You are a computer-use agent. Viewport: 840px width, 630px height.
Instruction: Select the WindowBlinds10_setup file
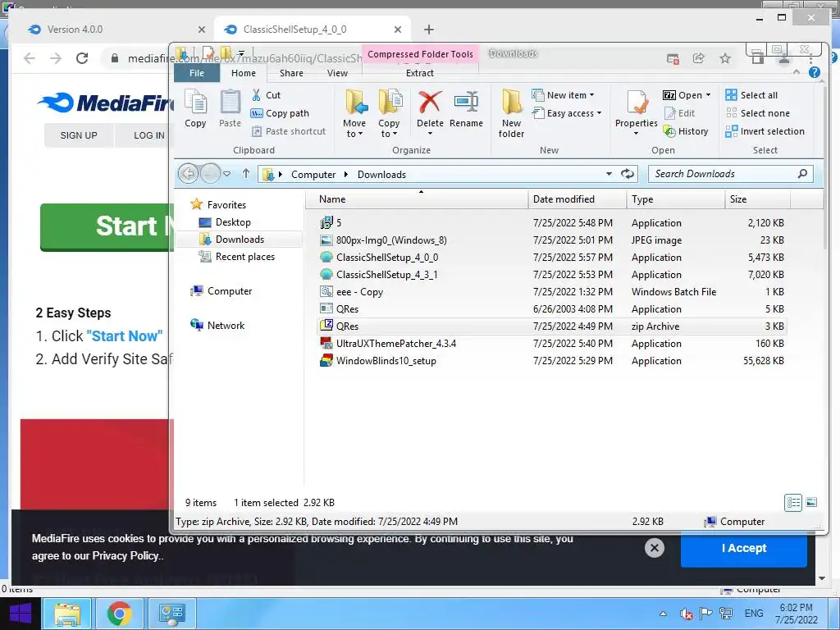[x=552, y=361]
